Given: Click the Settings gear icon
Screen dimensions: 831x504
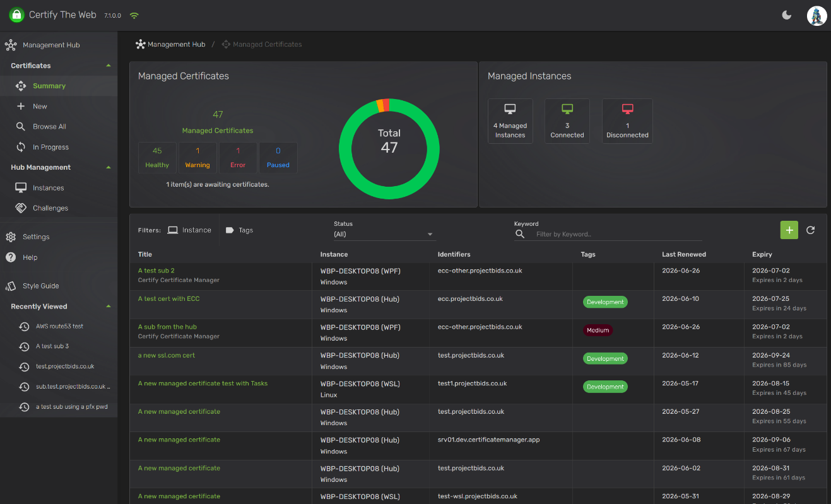Looking at the screenshot, I should point(11,237).
